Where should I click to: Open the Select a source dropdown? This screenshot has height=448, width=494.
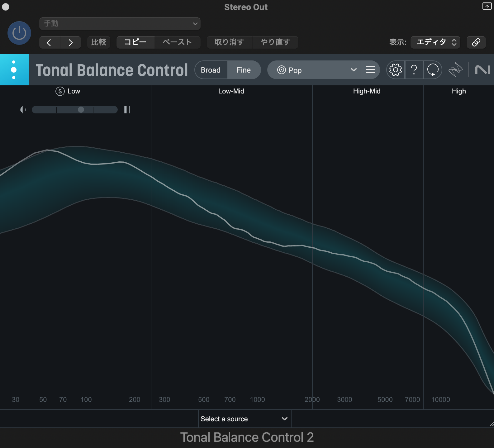(x=245, y=419)
